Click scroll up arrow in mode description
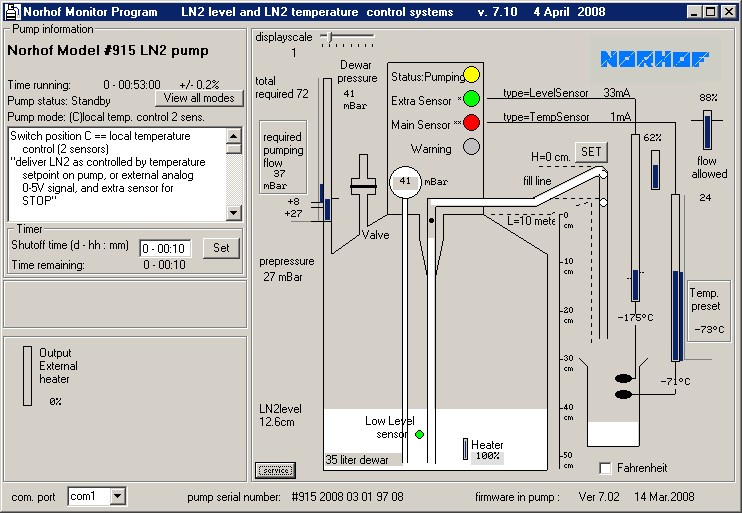 [234, 136]
